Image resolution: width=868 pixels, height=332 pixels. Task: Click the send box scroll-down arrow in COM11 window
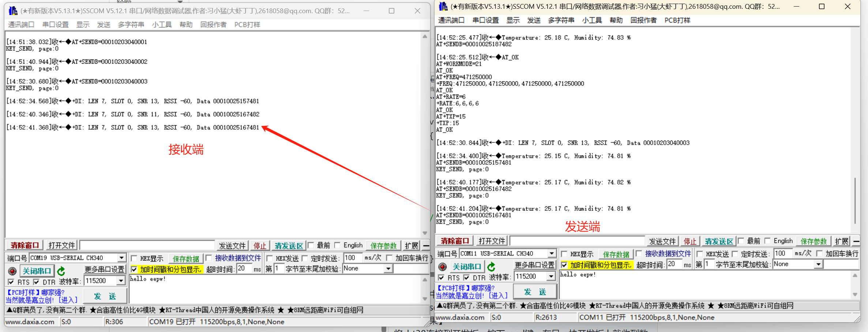click(855, 294)
